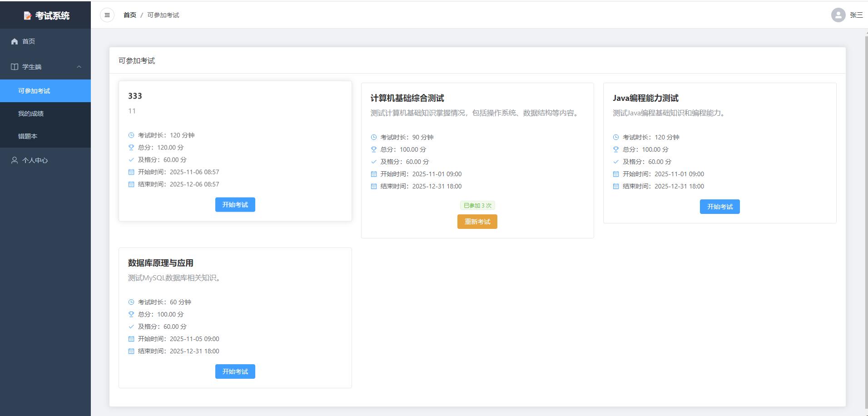The image size is (868, 416).
Task: Click the book icon beside 学生端
Action: (x=15, y=67)
